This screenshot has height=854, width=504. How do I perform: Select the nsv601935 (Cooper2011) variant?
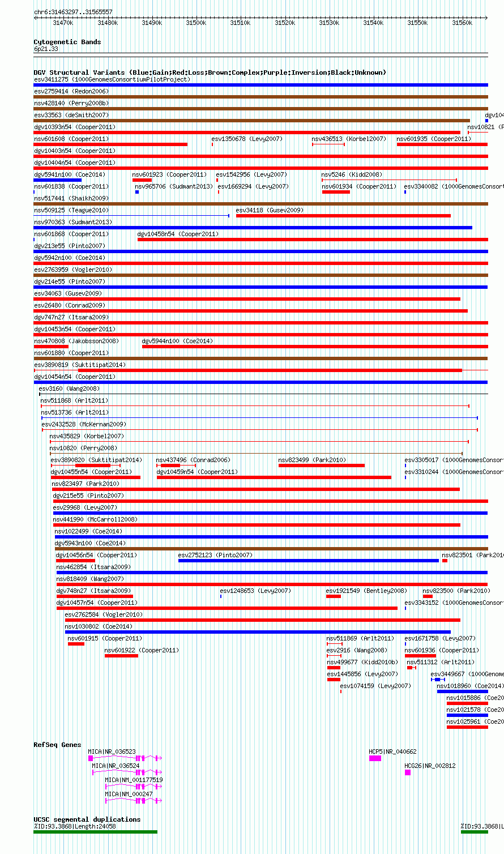pyautogui.click(x=434, y=139)
